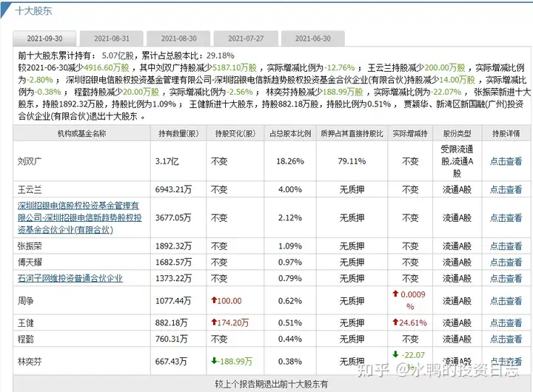Click 点击查看 in the 张振荣 row
Screen dimensions: 533x392
pyautogui.click(x=506, y=246)
